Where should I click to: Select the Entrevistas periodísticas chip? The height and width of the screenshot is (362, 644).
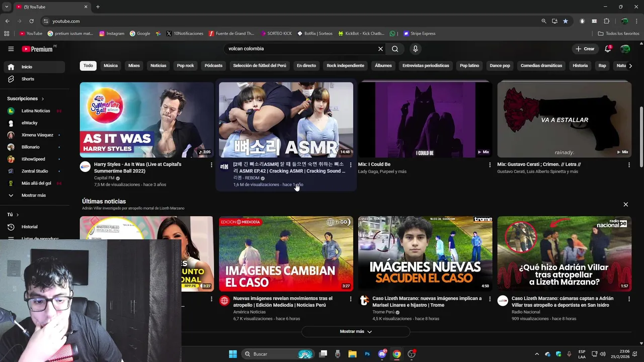pyautogui.click(x=426, y=66)
